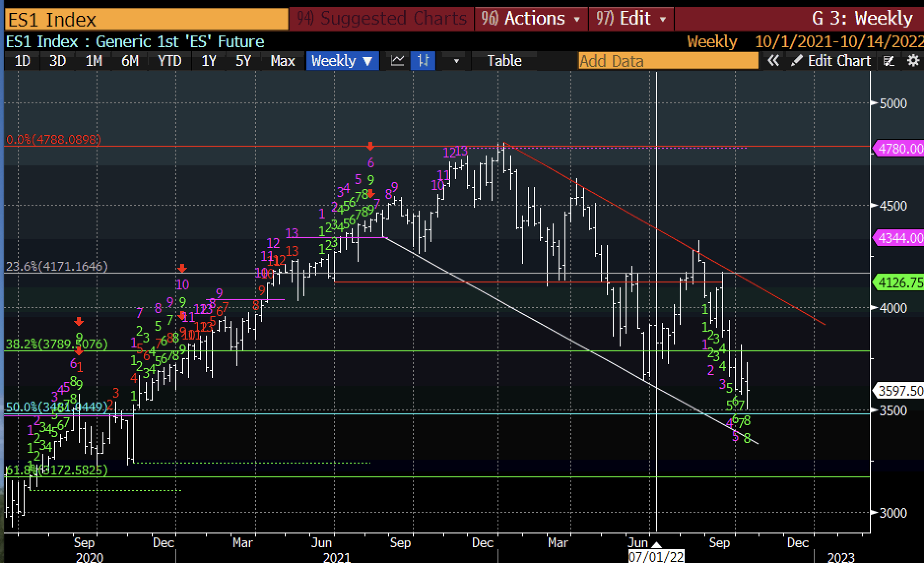Open the Edit menu

[631, 19]
